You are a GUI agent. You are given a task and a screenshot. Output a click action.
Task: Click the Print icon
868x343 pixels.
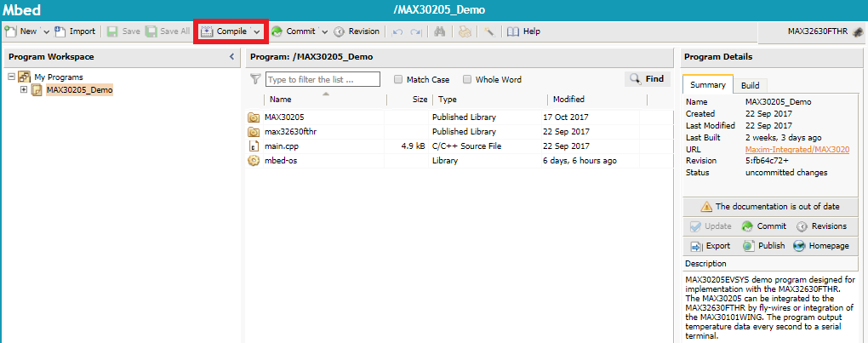click(x=465, y=32)
